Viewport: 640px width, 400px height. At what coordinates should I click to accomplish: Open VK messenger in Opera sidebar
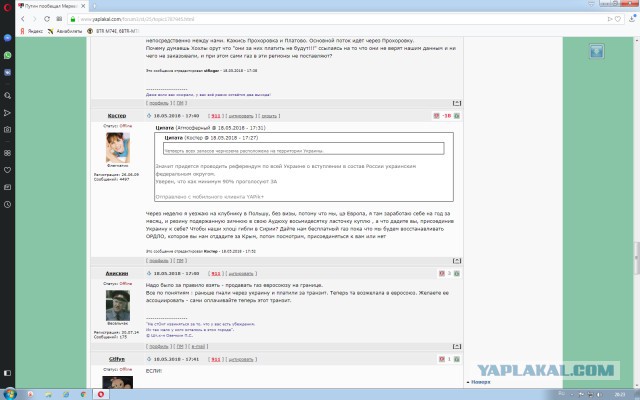(7, 73)
